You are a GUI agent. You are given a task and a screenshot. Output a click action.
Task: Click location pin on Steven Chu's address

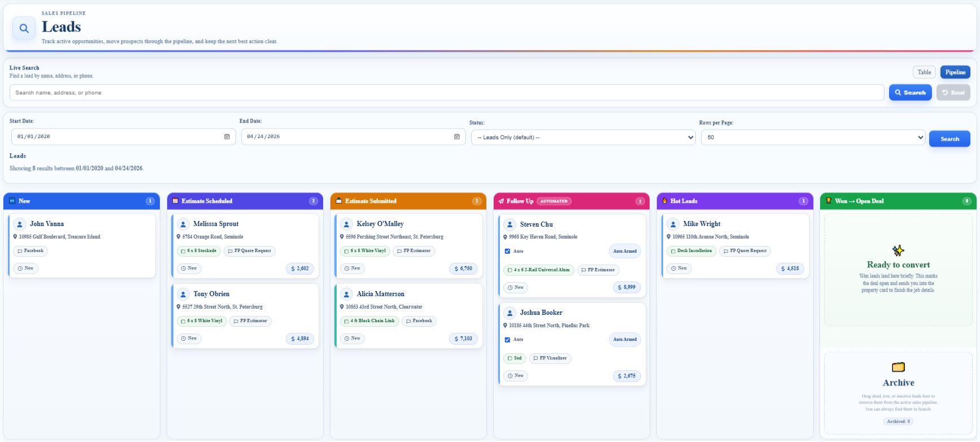coord(505,237)
